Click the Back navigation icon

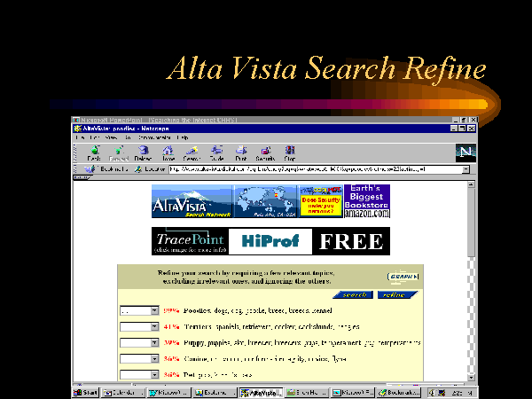point(94,153)
